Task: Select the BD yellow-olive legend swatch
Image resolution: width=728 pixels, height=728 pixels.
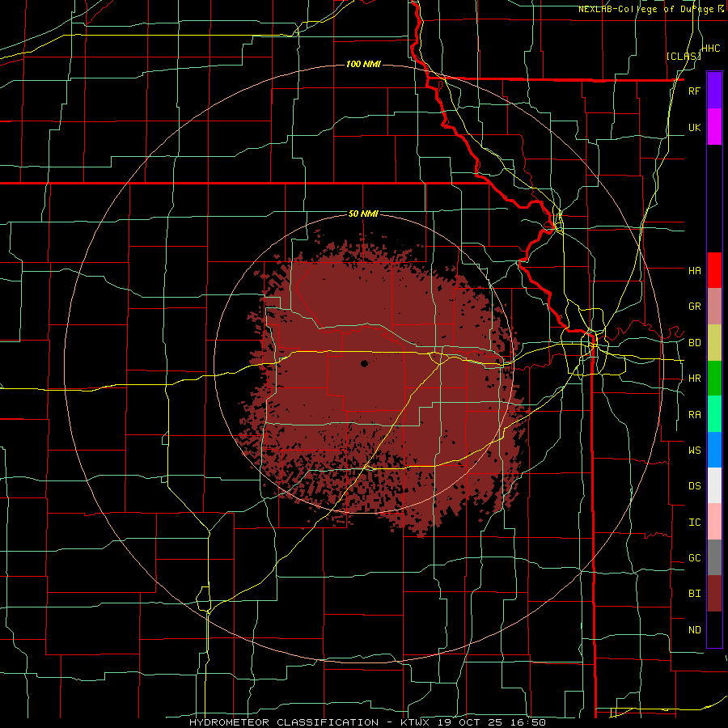Action: [714, 342]
